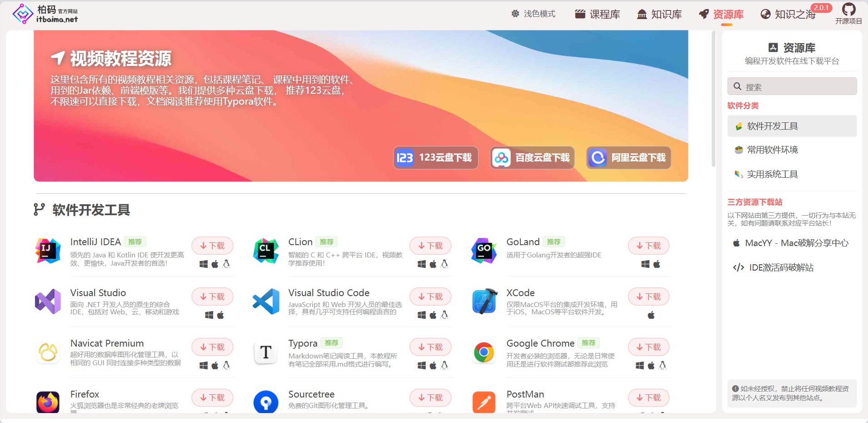The image size is (868, 423).
Task: Click the Apple icon under XCode
Action: 651,315
